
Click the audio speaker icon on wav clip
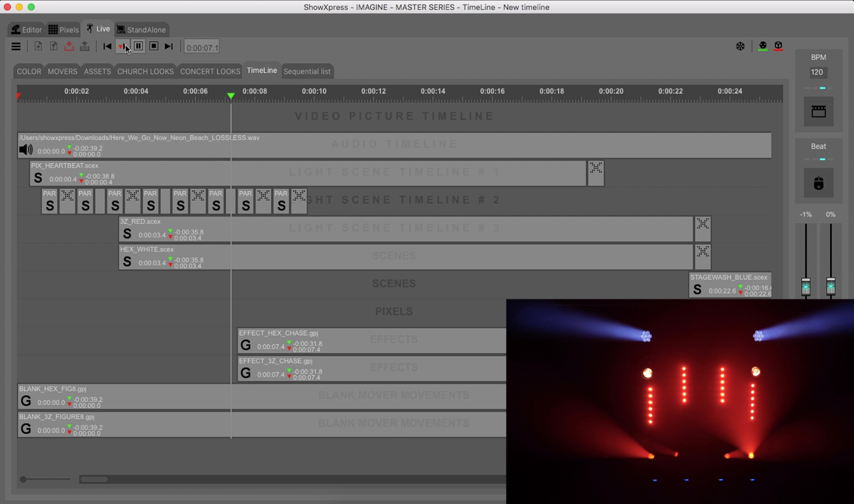pos(26,150)
